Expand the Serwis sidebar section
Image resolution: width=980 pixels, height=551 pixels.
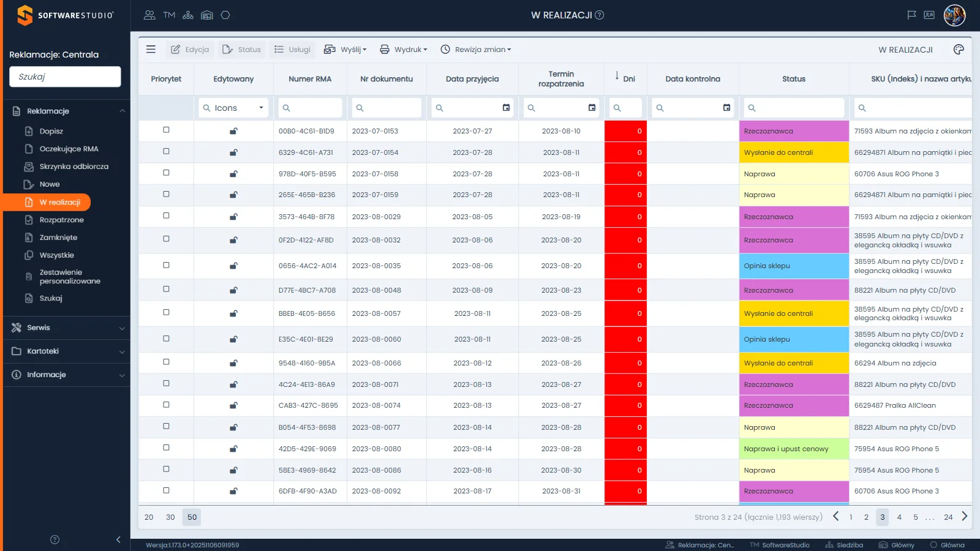pyautogui.click(x=67, y=328)
